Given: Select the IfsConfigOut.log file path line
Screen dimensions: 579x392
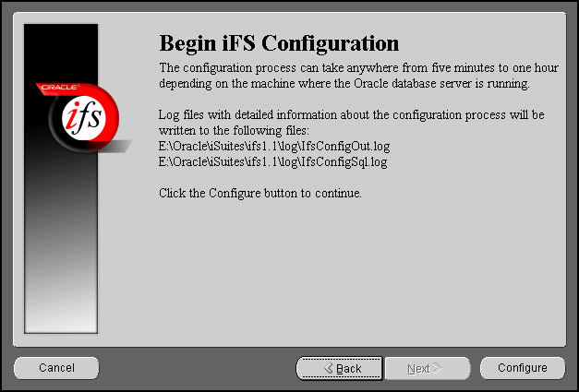Looking at the screenshot, I should point(274,147).
